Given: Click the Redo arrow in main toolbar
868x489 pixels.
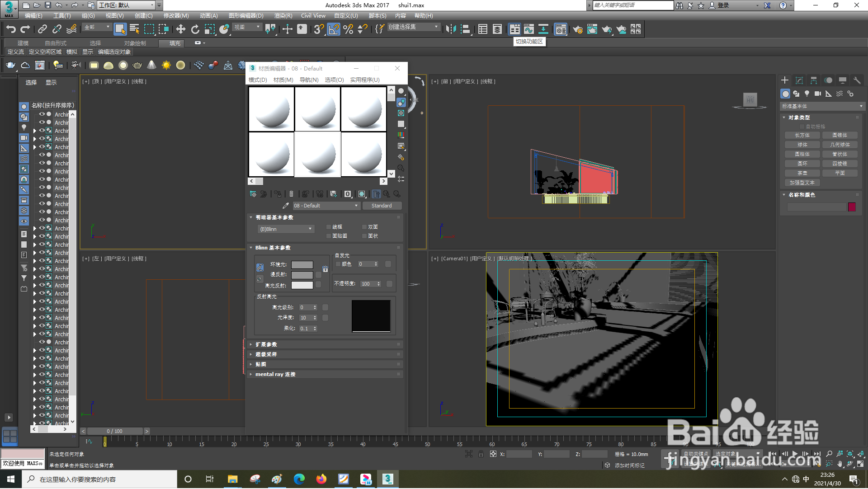Looking at the screenshot, I should (x=25, y=29).
